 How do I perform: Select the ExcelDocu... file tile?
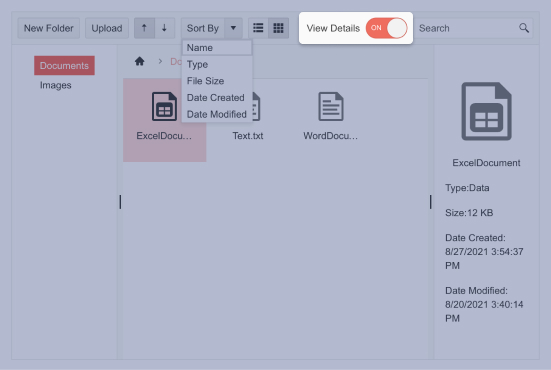[x=164, y=120]
